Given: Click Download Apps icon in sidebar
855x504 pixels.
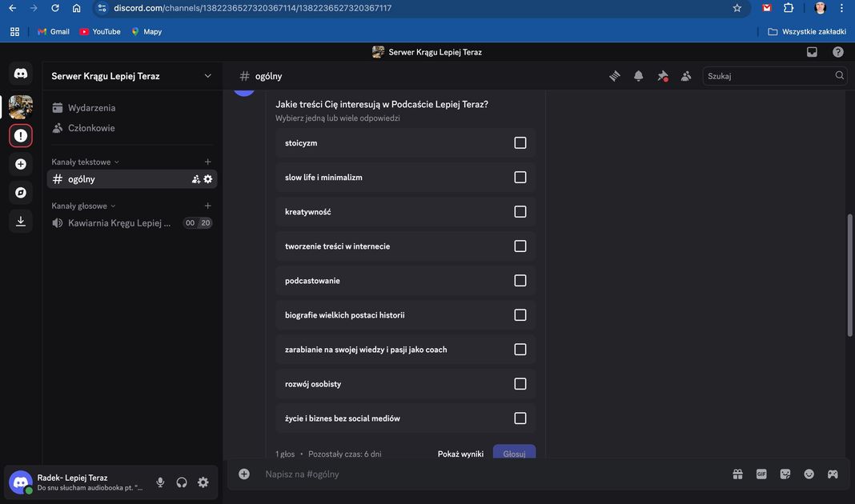Looking at the screenshot, I should click(21, 221).
